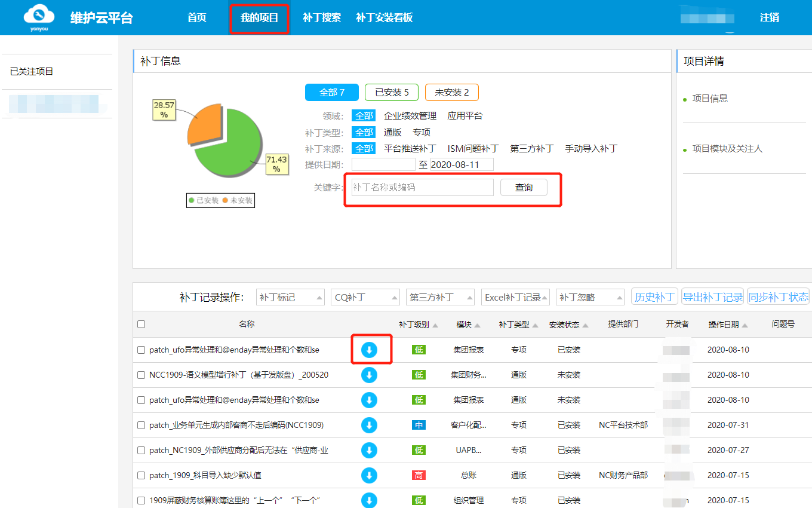The image size is (812, 508).
Task: Download the first patch_ufo异常处理 patch
Action: (x=369, y=350)
